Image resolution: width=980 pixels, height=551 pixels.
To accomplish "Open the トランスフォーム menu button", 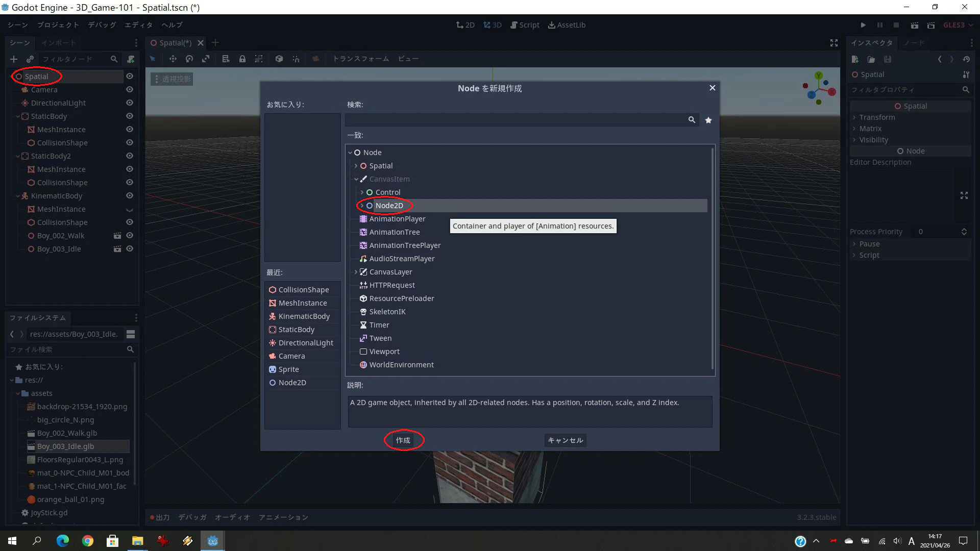I will [x=361, y=59].
